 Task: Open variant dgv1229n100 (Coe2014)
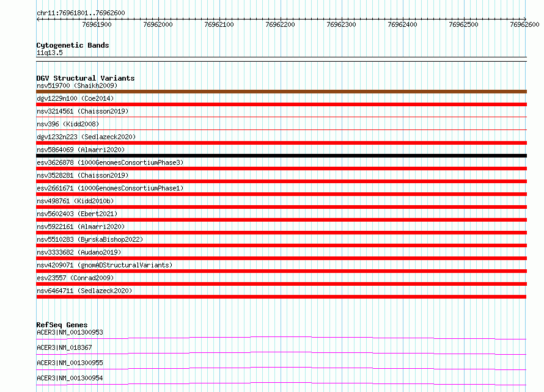click(x=75, y=98)
